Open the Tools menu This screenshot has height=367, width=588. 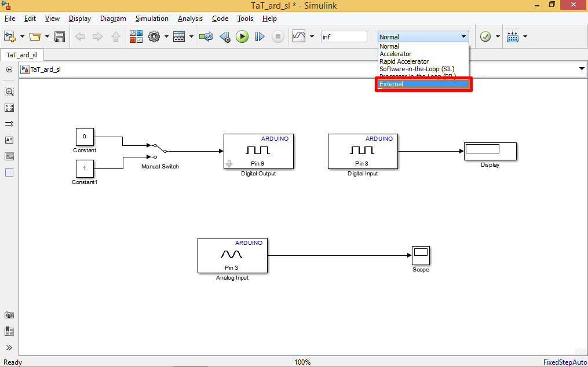[245, 19]
